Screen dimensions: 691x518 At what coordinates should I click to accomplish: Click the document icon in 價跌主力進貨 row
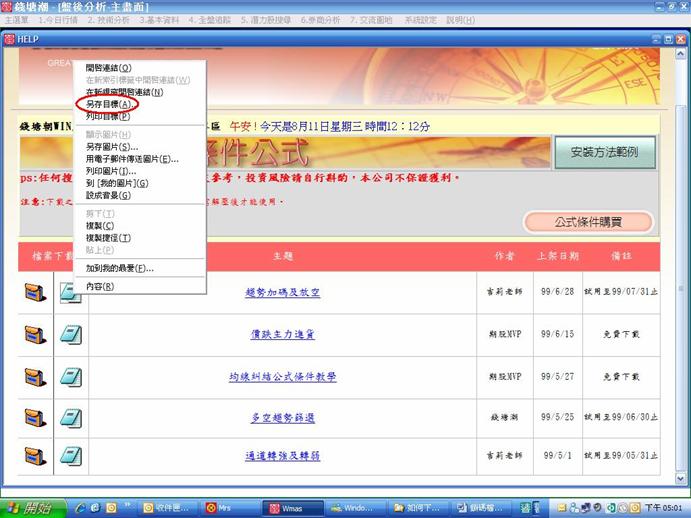click(x=72, y=334)
